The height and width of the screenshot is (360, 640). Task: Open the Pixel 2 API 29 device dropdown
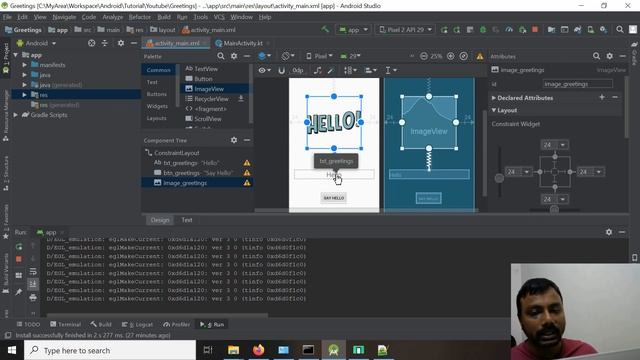(405, 30)
